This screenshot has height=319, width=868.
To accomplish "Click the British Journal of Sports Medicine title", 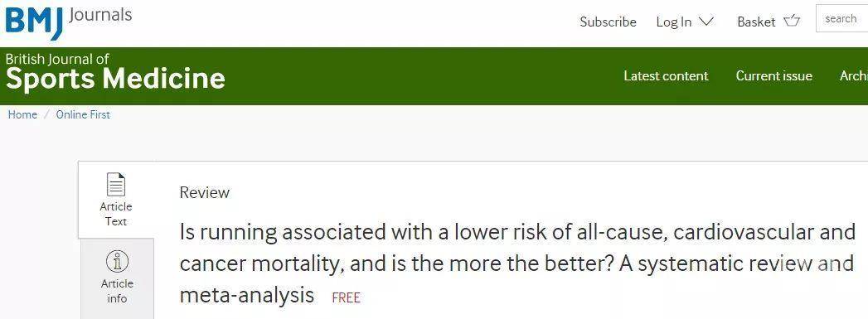I will point(115,72).
